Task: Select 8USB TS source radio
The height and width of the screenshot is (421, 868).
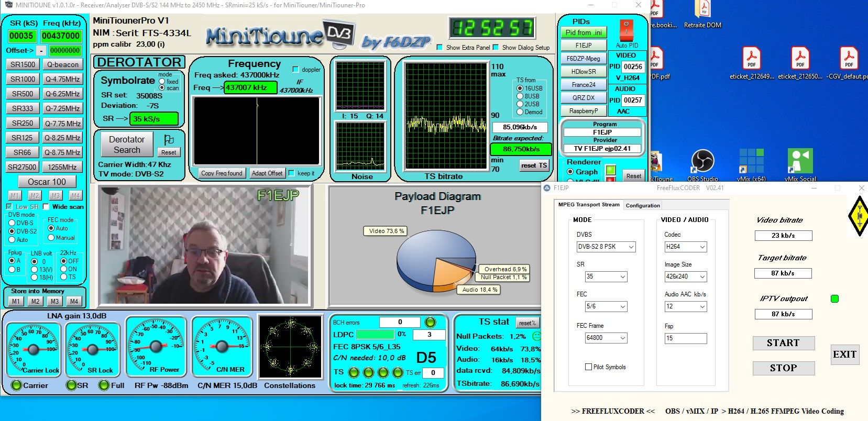Action: [520, 96]
